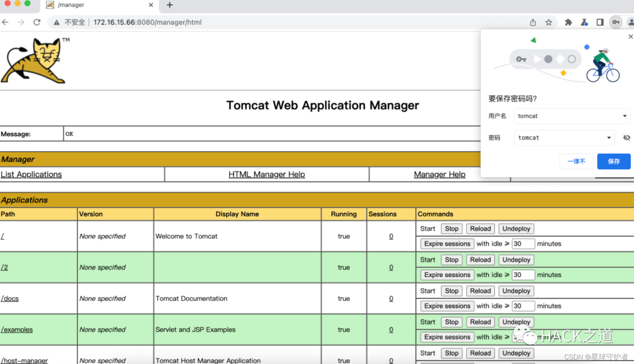The height and width of the screenshot is (364, 634).
Task: Open the /examples application path
Action: pyautogui.click(x=16, y=329)
